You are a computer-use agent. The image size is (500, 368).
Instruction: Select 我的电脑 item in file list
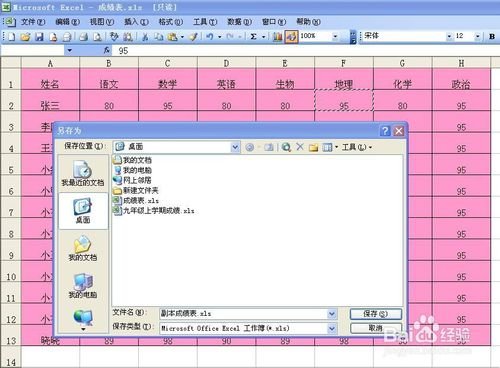point(132,170)
